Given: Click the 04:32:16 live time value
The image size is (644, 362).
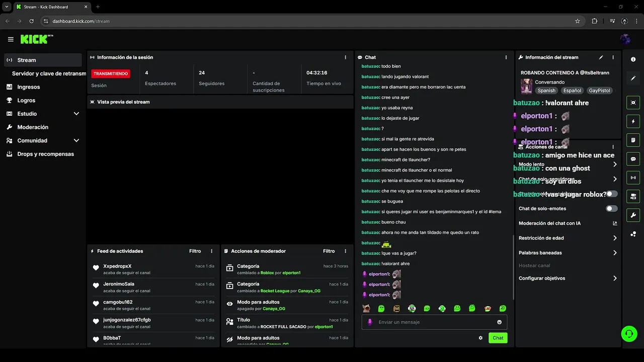Looking at the screenshot, I should coord(317,73).
